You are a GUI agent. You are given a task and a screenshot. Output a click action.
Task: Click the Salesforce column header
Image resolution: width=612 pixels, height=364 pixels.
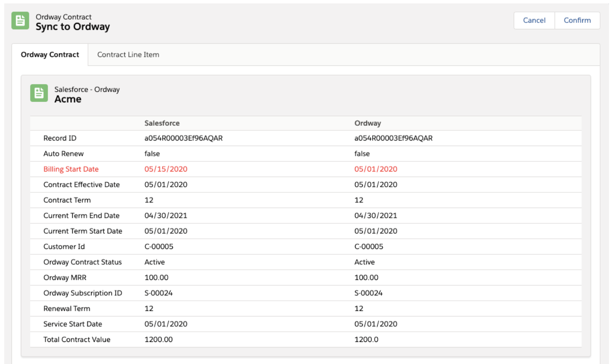tap(162, 123)
